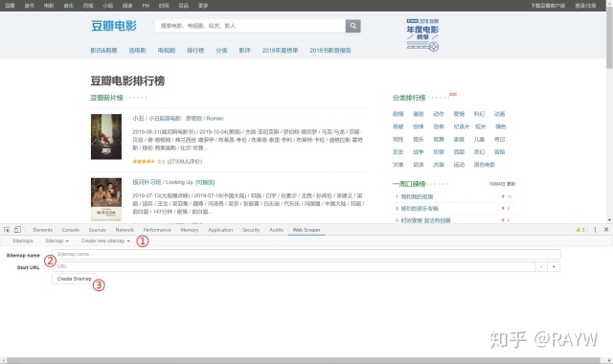This screenshot has width=613, height=364.
Task: Open 电视剧 in navigation
Action: click(167, 51)
